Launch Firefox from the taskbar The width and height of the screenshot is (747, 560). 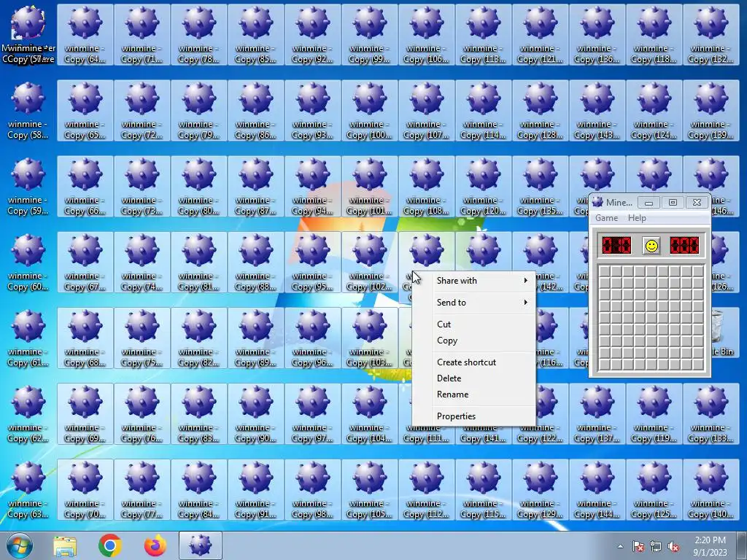click(155, 545)
